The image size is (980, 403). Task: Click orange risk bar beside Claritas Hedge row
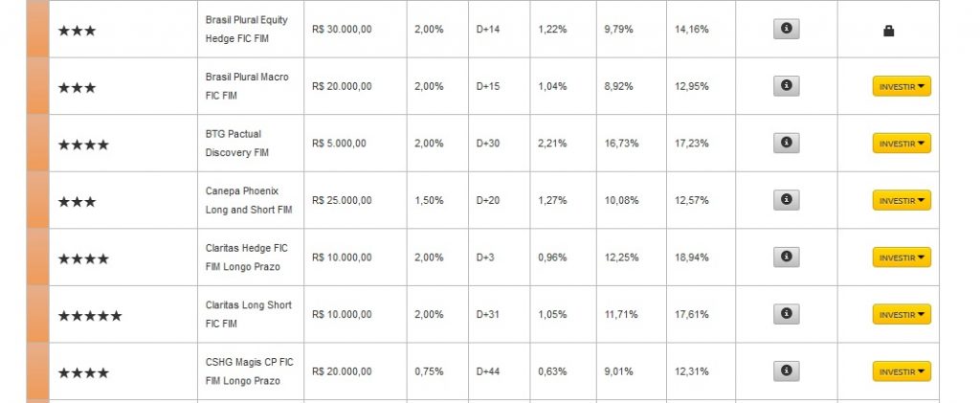(37, 257)
